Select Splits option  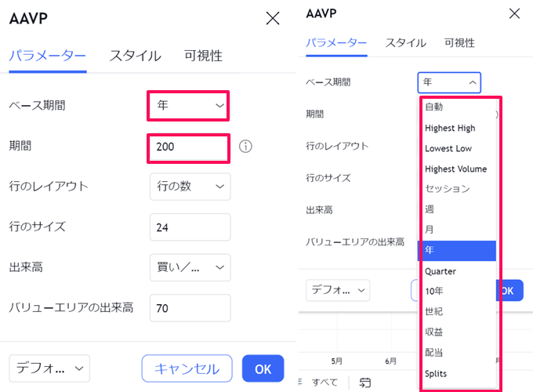pyautogui.click(x=456, y=374)
